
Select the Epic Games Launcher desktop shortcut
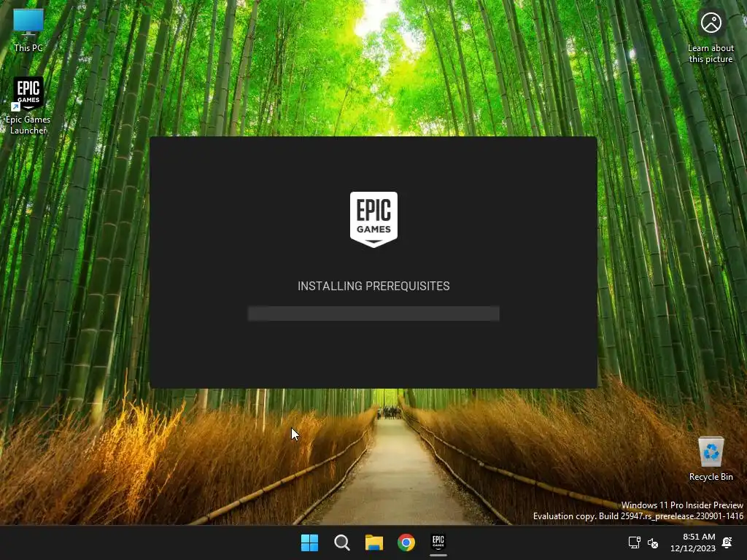(x=28, y=106)
